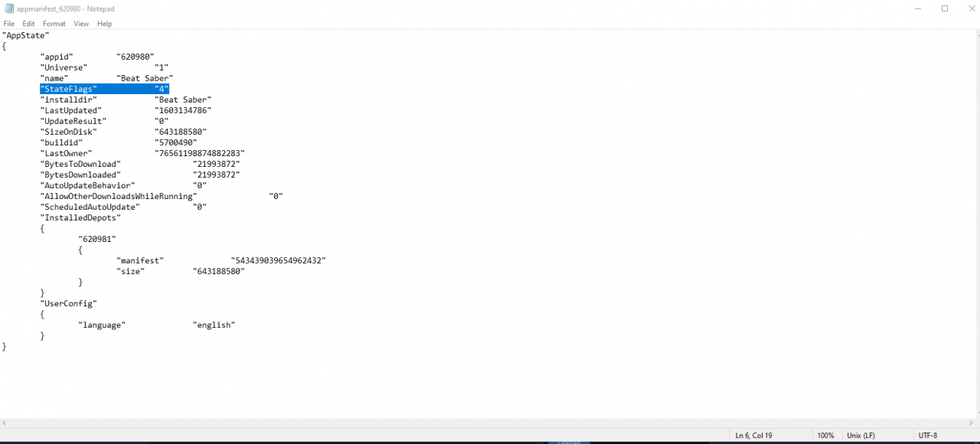
Task: Click the manifest value 543439039654962432
Action: pyautogui.click(x=278, y=261)
